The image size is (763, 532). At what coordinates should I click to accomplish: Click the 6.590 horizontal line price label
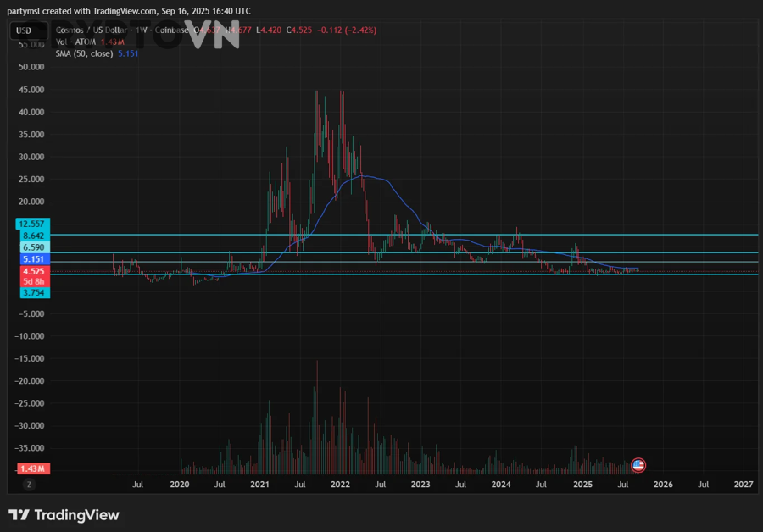(x=34, y=247)
